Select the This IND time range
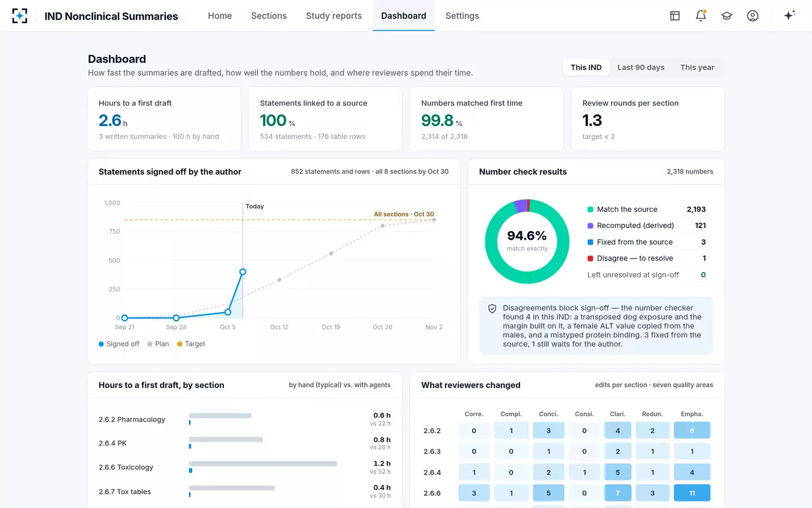The width and height of the screenshot is (812, 508). tap(586, 67)
